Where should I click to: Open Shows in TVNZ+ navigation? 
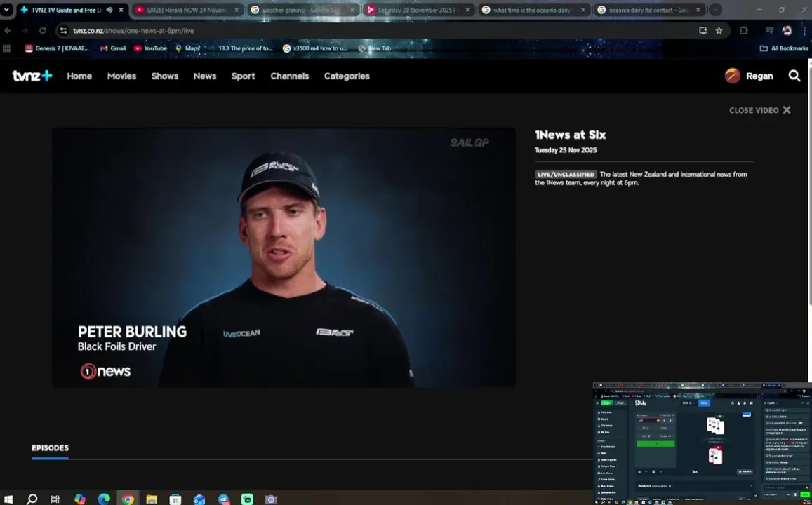click(165, 76)
